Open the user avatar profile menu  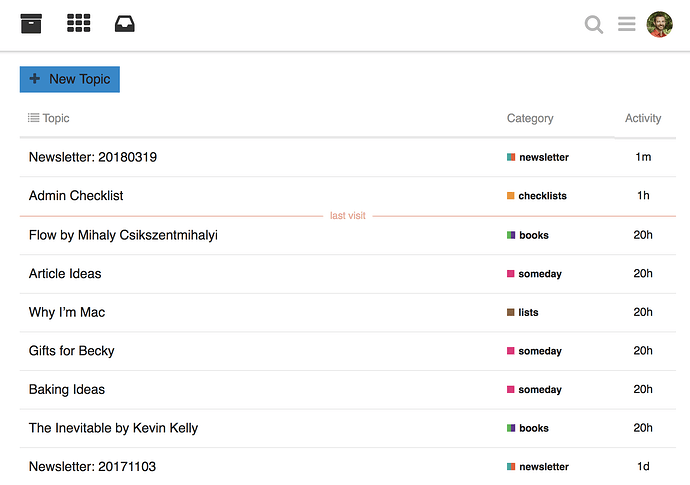tap(660, 24)
